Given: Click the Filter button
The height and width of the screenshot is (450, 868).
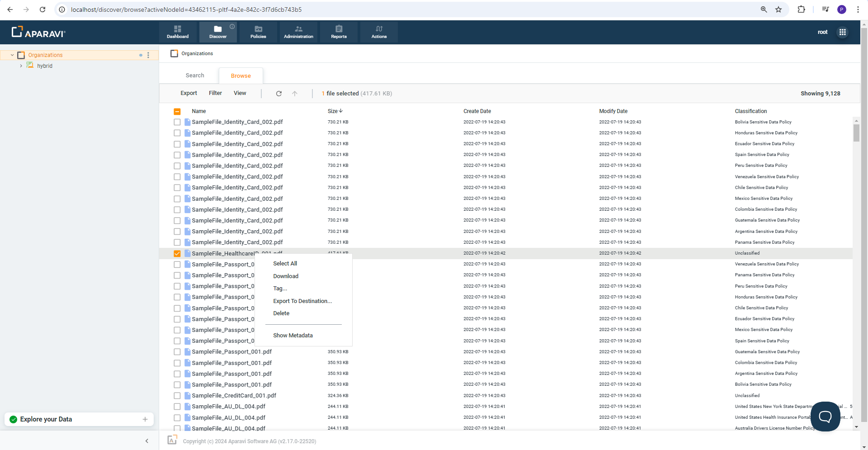Looking at the screenshot, I should [215, 93].
